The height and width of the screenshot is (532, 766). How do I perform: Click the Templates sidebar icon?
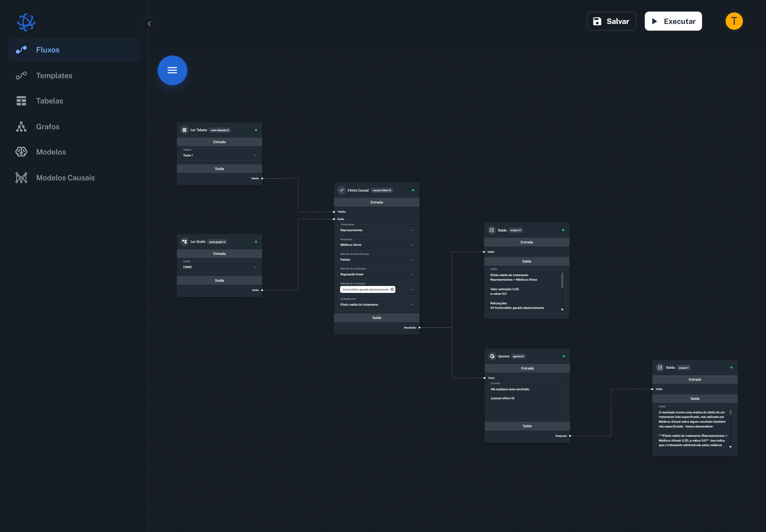[21, 76]
